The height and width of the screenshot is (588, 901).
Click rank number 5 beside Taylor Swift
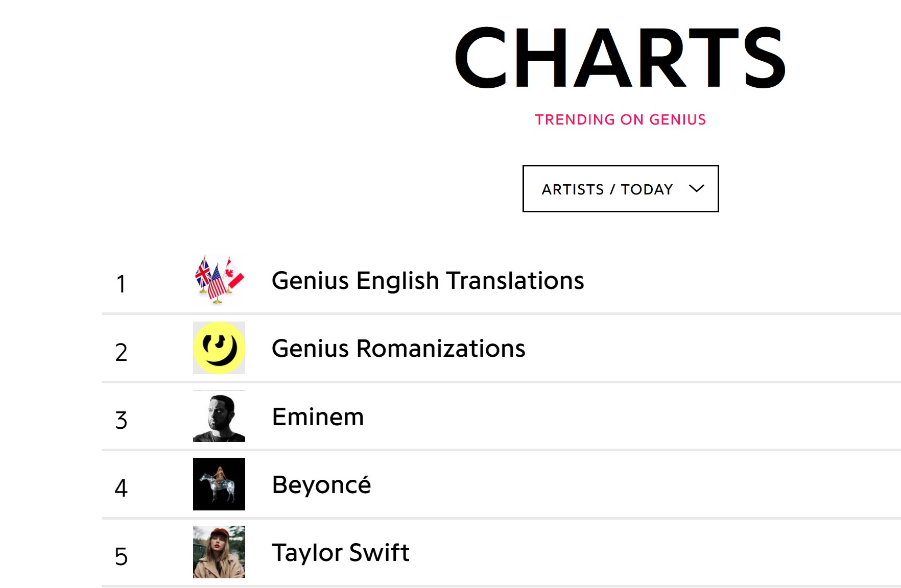point(121,556)
